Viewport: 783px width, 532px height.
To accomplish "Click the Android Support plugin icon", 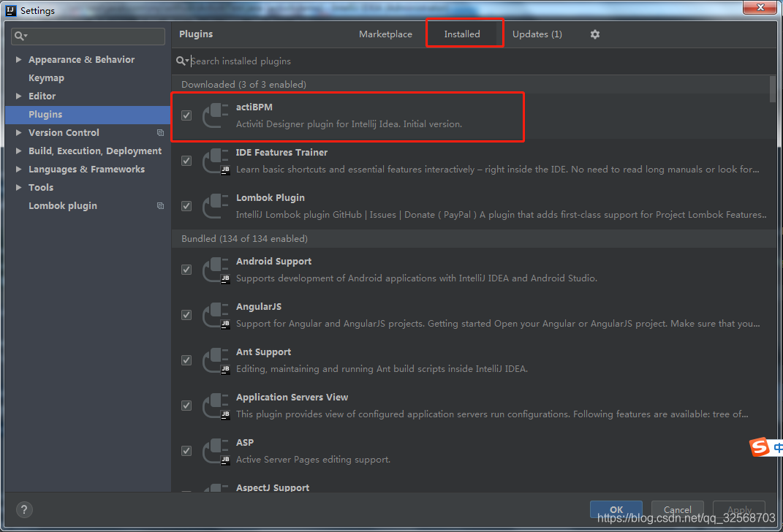I will click(x=215, y=270).
